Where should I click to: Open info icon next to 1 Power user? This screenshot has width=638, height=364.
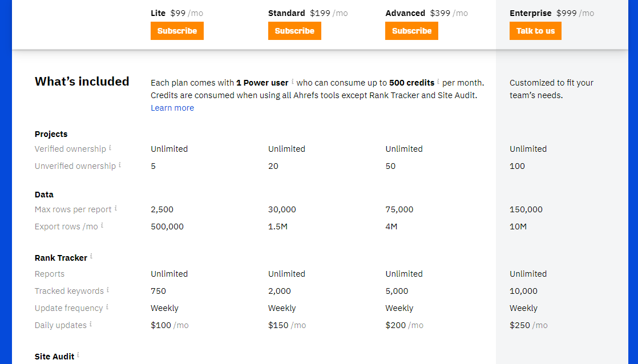pos(293,82)
